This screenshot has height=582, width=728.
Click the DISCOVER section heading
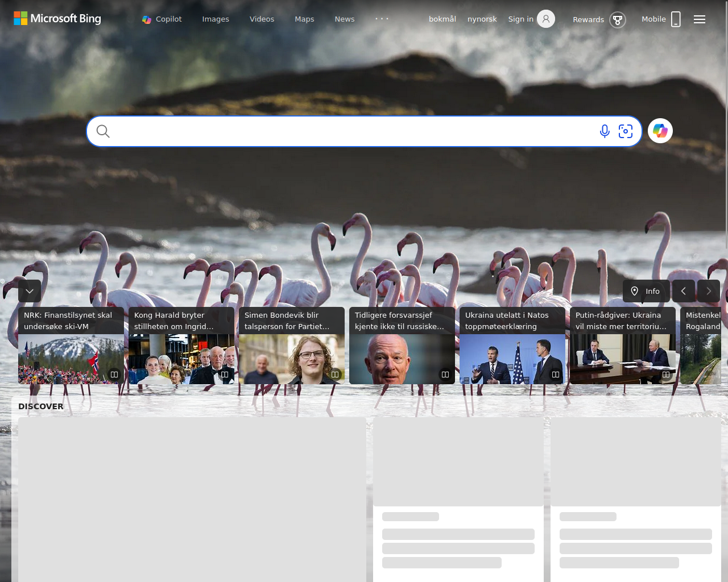tap(41, 406)
